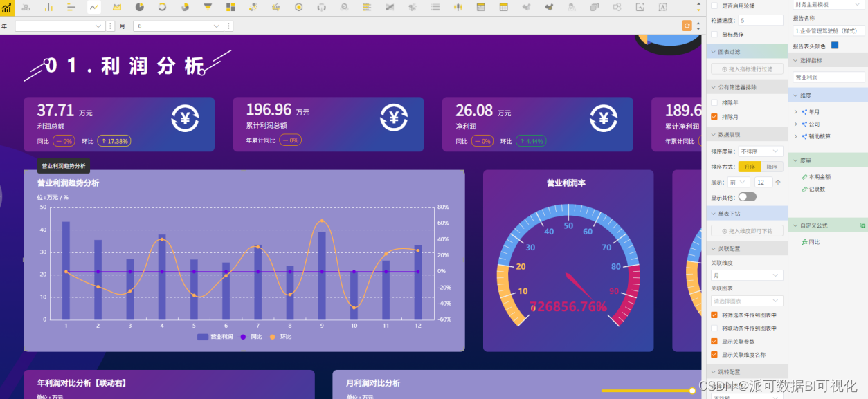Collapse the 维度 section header

pos(828,95)
